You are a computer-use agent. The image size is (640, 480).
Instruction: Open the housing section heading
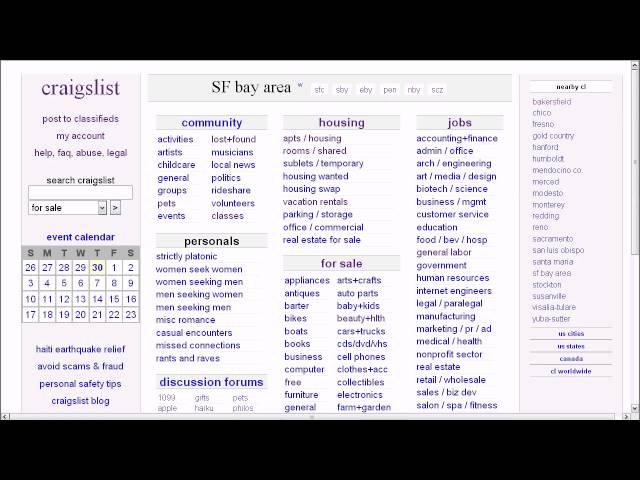click(342, 122)
